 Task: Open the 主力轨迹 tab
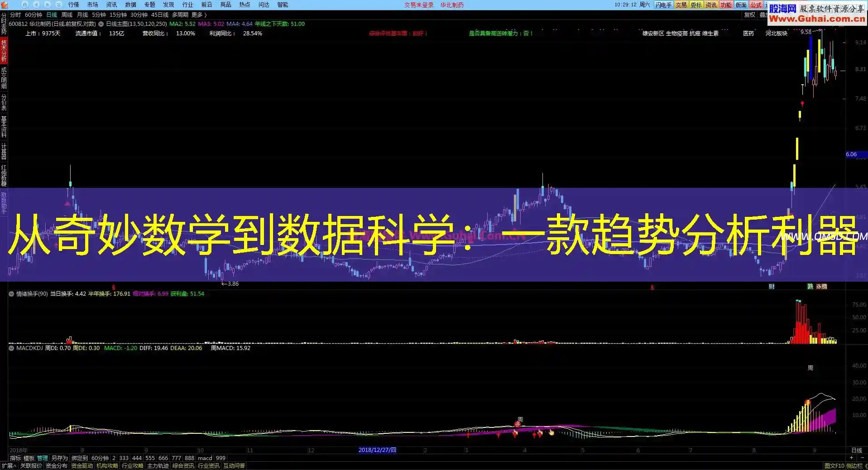(x=158, y=465)
